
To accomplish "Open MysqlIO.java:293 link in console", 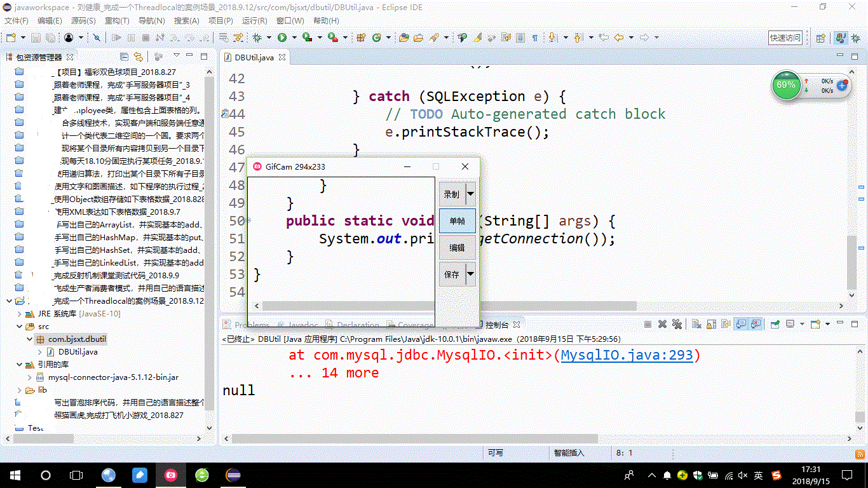I will click(627, 355).
